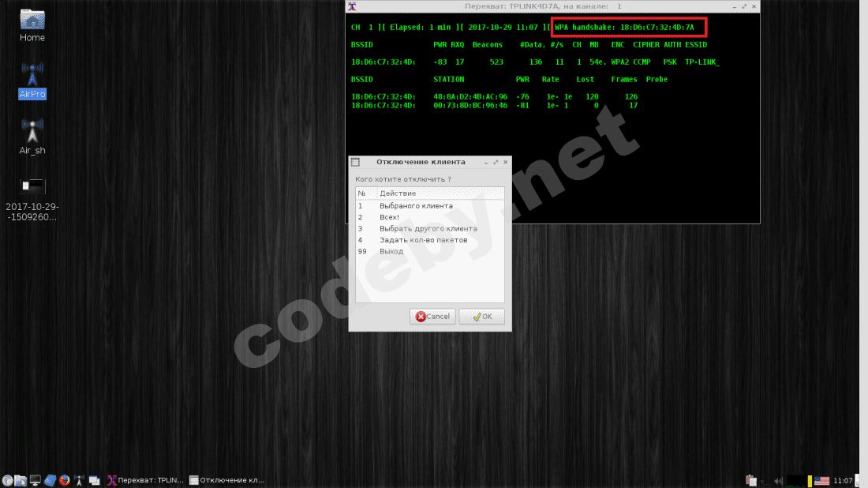Open the main start menu icon
868x488 pixels.
7,480
